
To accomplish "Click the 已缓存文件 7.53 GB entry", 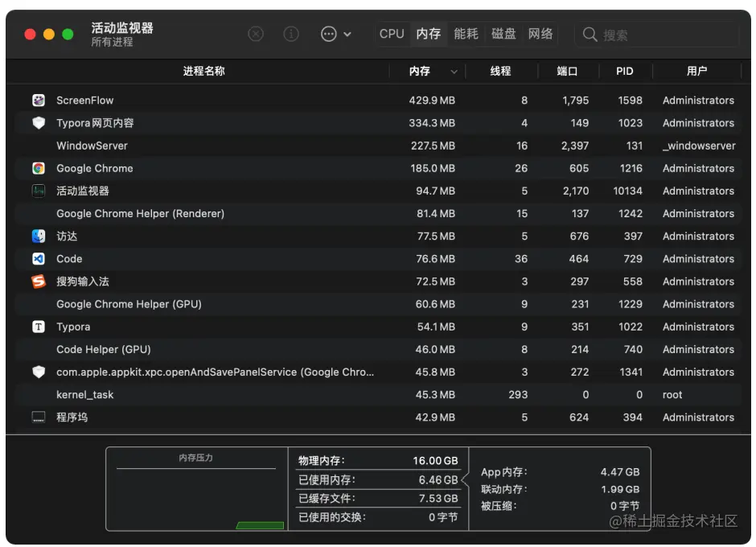I will [378, 498].
